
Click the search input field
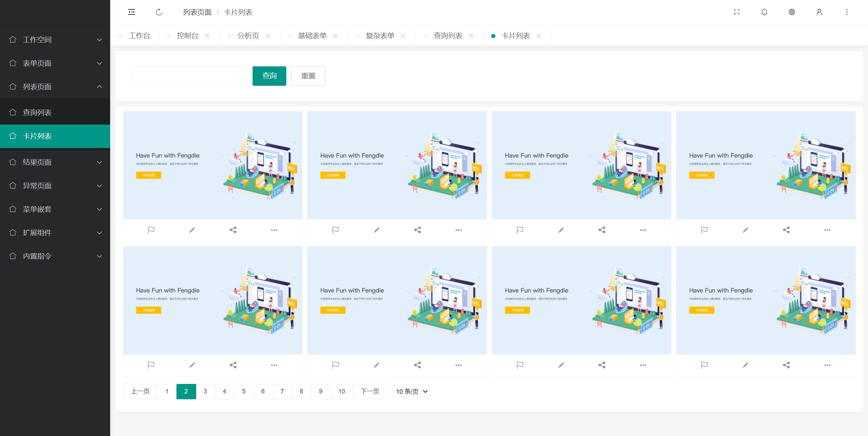click(188, 76)
